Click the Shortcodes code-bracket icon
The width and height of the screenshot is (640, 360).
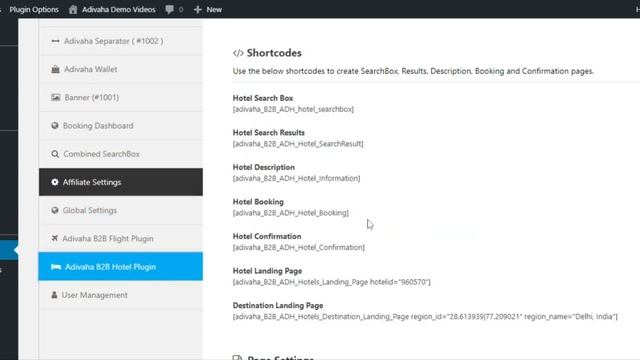[238, 53]
